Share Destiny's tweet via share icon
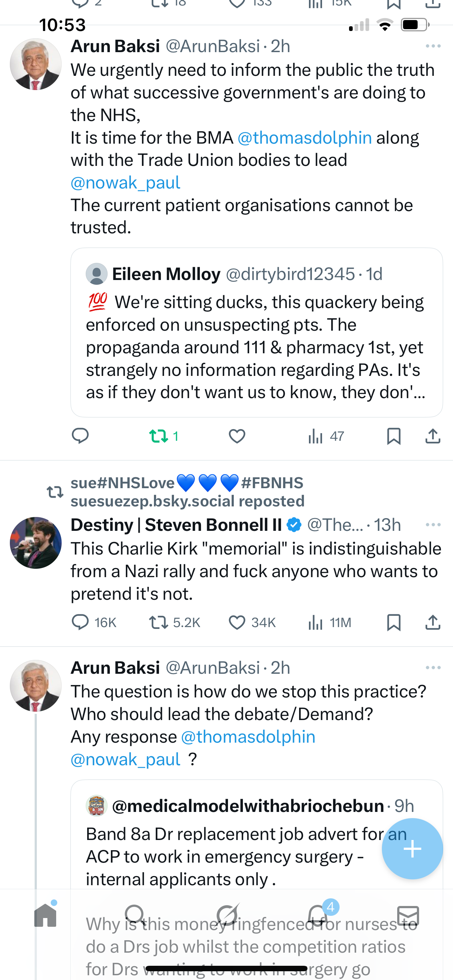This screenshot has width=453, height=980. (433, 622)
